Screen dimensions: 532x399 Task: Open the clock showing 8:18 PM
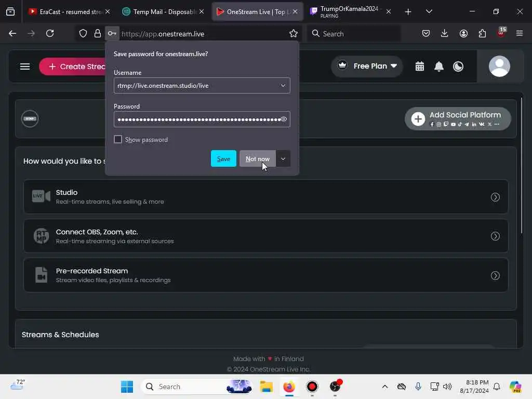474,387
